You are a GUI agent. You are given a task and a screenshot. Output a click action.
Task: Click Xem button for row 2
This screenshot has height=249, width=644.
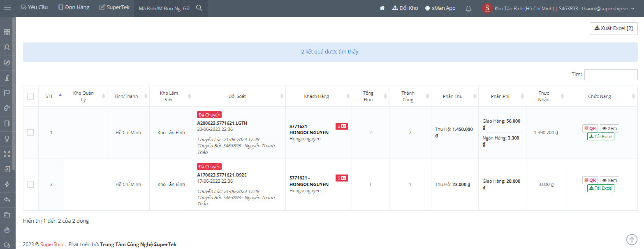point(609,180)
